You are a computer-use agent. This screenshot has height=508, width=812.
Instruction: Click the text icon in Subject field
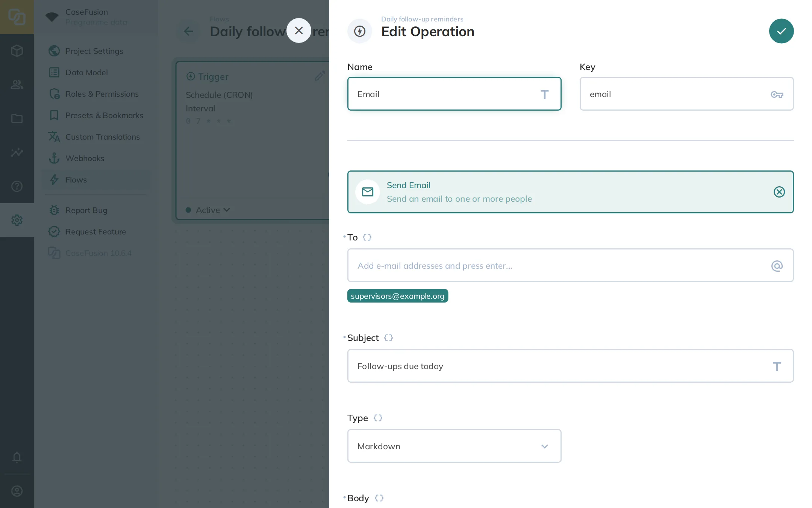pos(777,366)
